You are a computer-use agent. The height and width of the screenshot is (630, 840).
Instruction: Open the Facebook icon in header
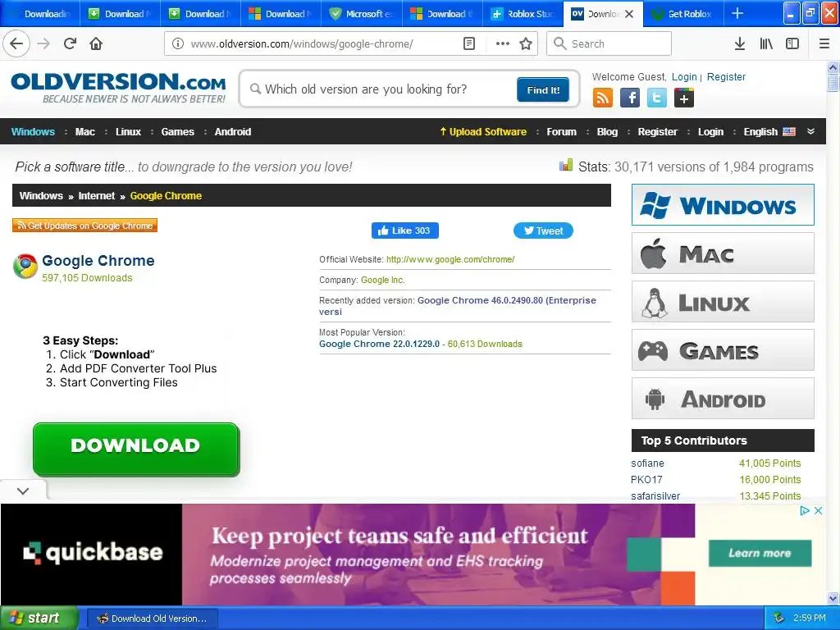[630, 98]
